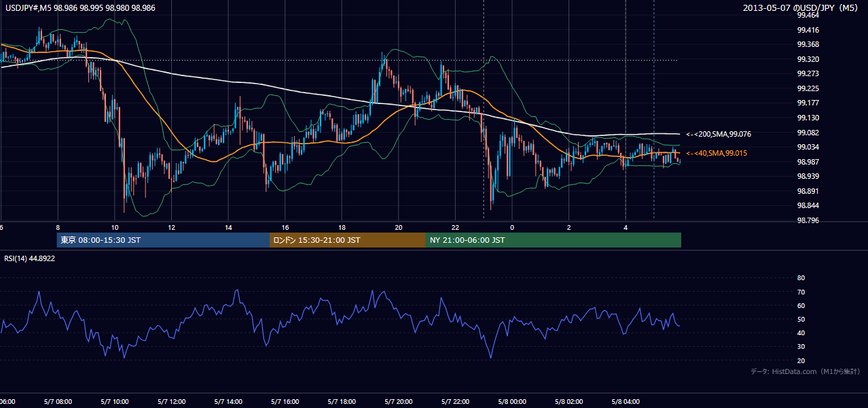Click RSI scale level 80
This screenshot has height=408, width=868.
point(801,278)
